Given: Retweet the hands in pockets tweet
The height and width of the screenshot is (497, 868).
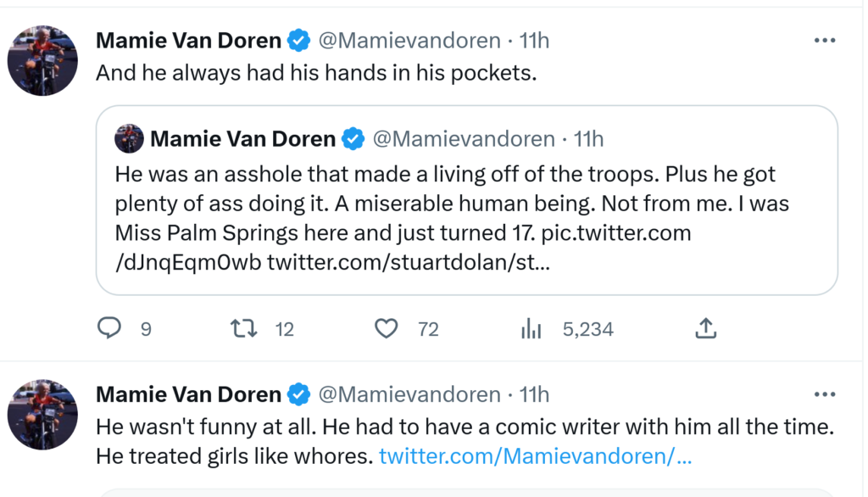Looking at the screenshot, I should coord(245,328).
